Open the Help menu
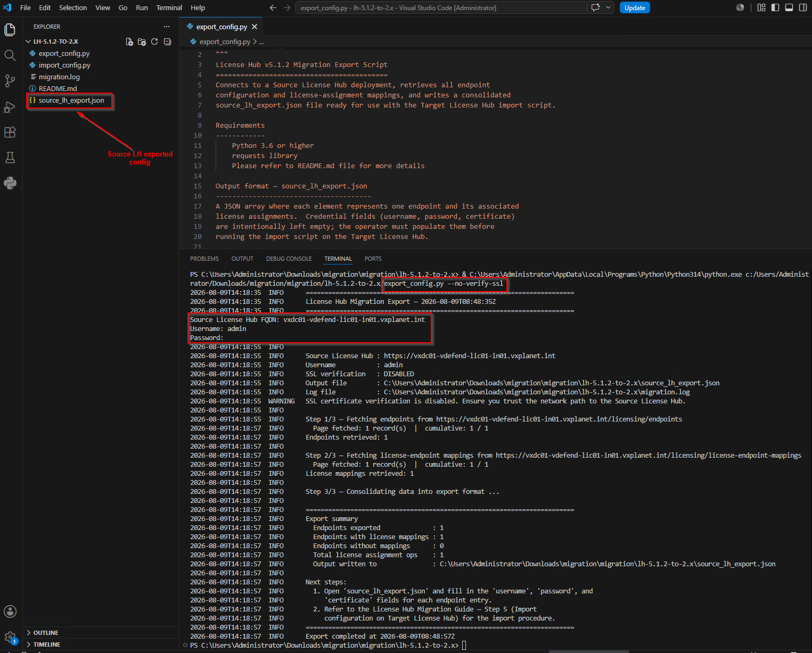This screenshot has height=653, width=812. [x=198, y=7]
